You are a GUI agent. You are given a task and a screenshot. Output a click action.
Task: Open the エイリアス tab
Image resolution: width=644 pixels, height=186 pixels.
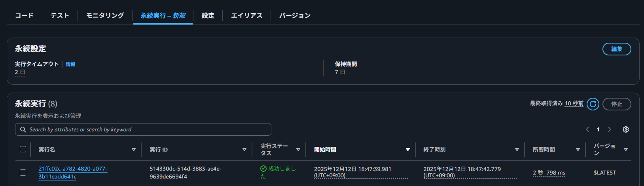tap(246, 15)
